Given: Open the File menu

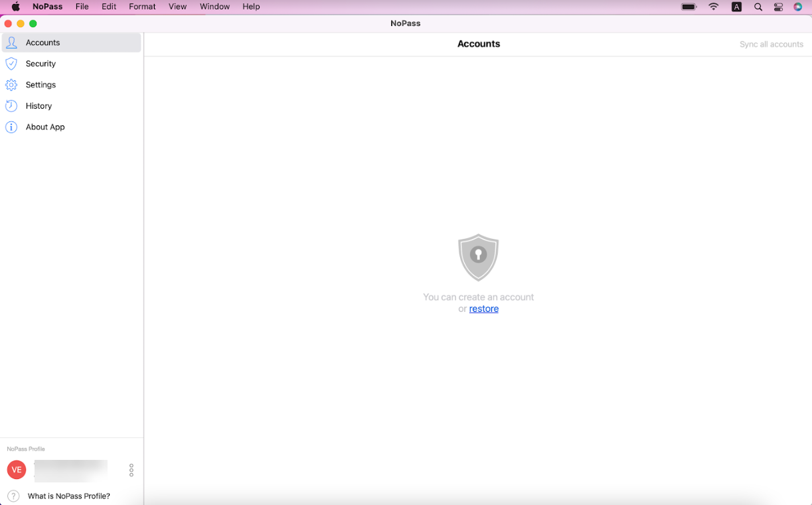Looking at the screenshot, I should 82,7.
